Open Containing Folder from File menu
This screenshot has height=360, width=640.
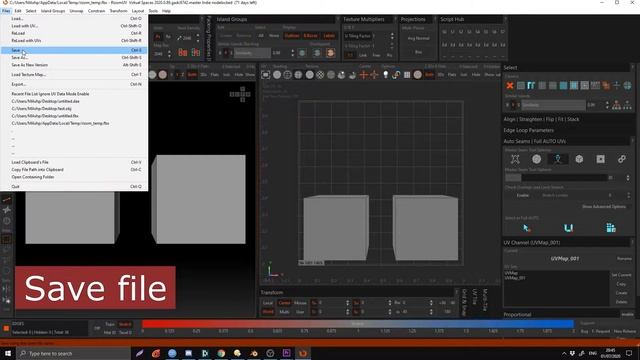pyautogui.click(x=73, y=177)
